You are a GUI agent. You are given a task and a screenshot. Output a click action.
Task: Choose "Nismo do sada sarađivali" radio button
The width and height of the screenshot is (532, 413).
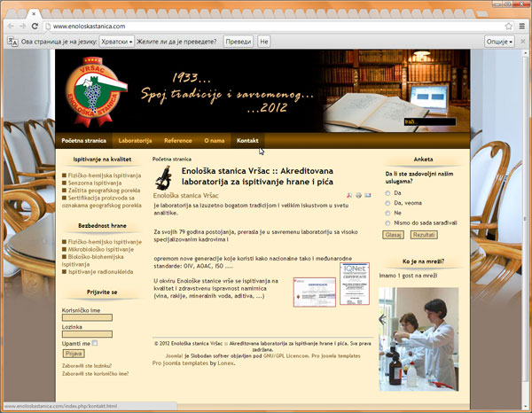point(387,223)
